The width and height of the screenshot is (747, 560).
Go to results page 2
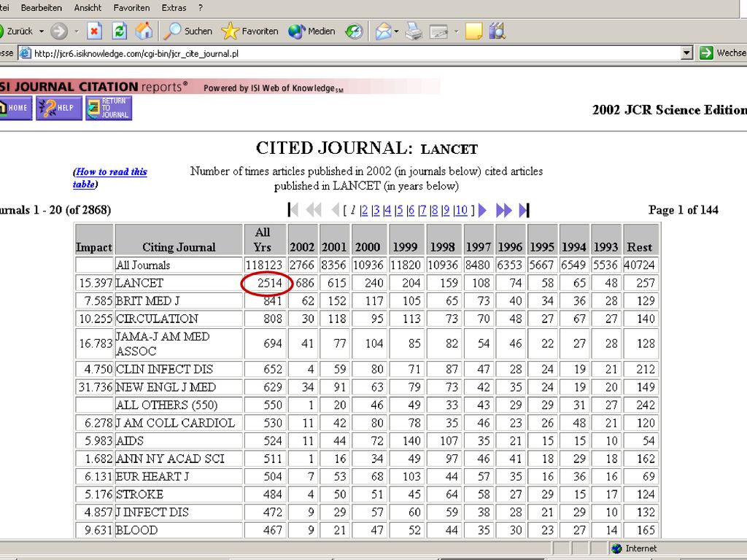click(x=365, y=211)
